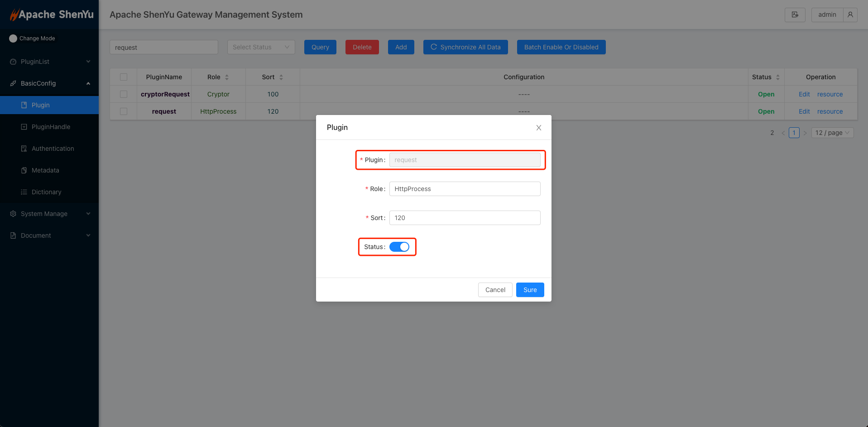Click the Sort input field showing 120
The width and height of the screenshot is (868, 427).
click(x=465, y=218)
